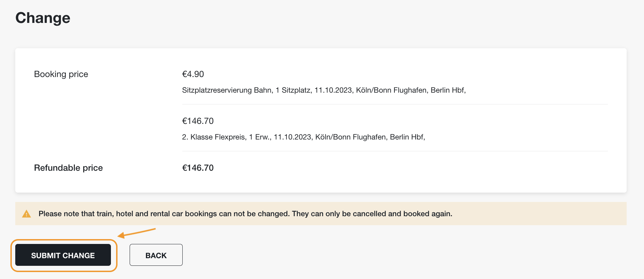Image resolution: width=644 pixels, height=279 pixels.
Task: Select the €146.70 Flexpreis price amount
Action: click(x=198, y=121)
